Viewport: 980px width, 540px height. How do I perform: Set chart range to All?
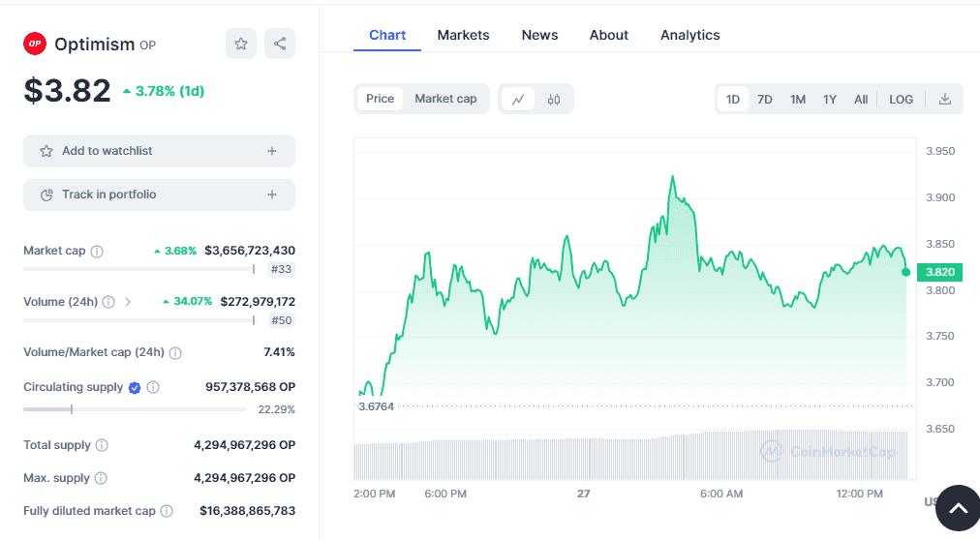[861, 100]
